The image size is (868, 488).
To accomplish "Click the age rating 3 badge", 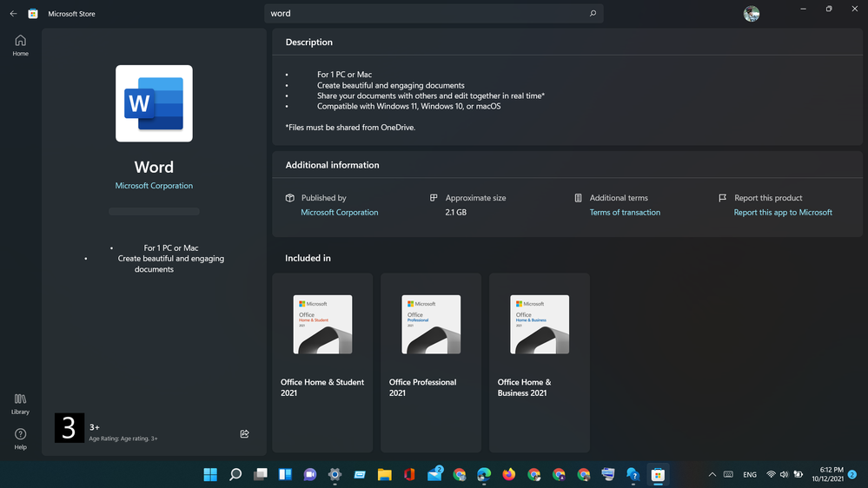I will coord(70,428).
